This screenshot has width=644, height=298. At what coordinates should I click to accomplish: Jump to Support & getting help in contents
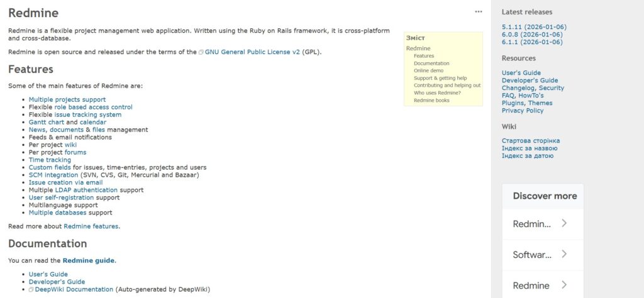coord(440,78)
